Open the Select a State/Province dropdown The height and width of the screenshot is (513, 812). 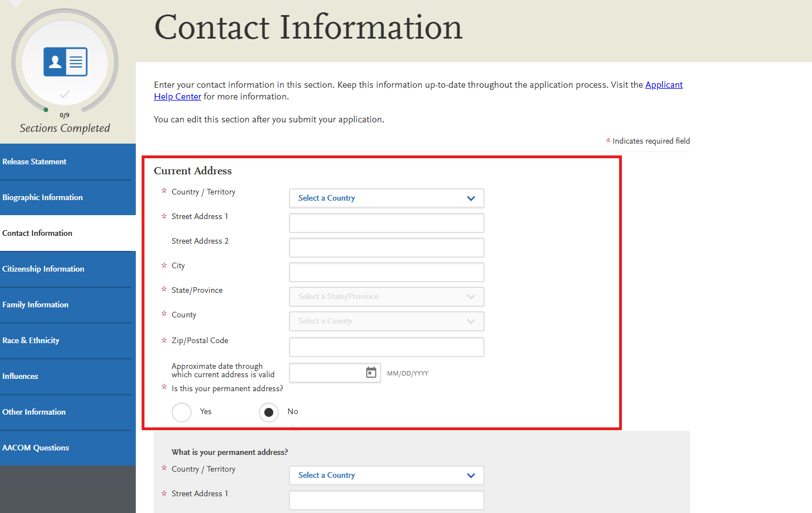click(x=386, y=296)
